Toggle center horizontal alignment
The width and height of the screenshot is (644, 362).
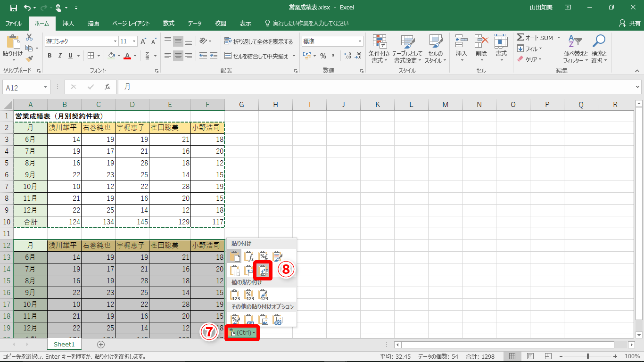[178, 56]
